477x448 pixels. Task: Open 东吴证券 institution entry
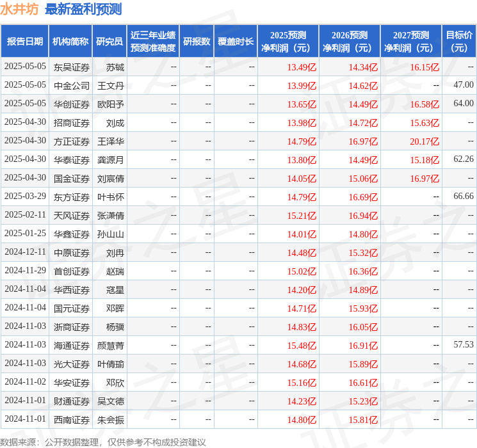[x=72, y=67]
